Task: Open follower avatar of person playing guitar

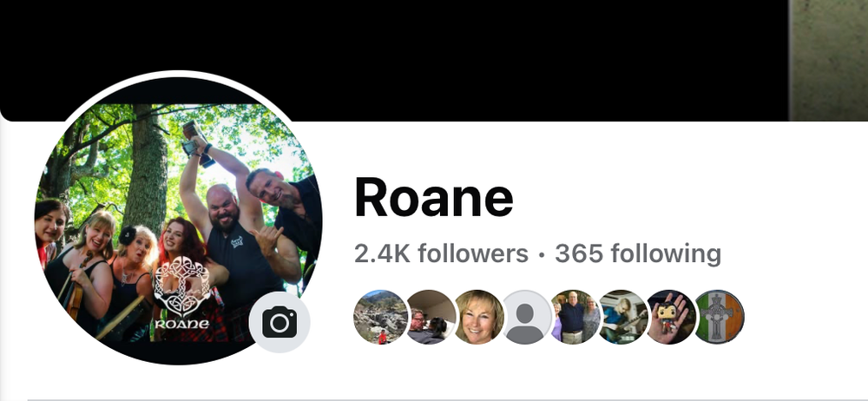Action: coord(622,317)
